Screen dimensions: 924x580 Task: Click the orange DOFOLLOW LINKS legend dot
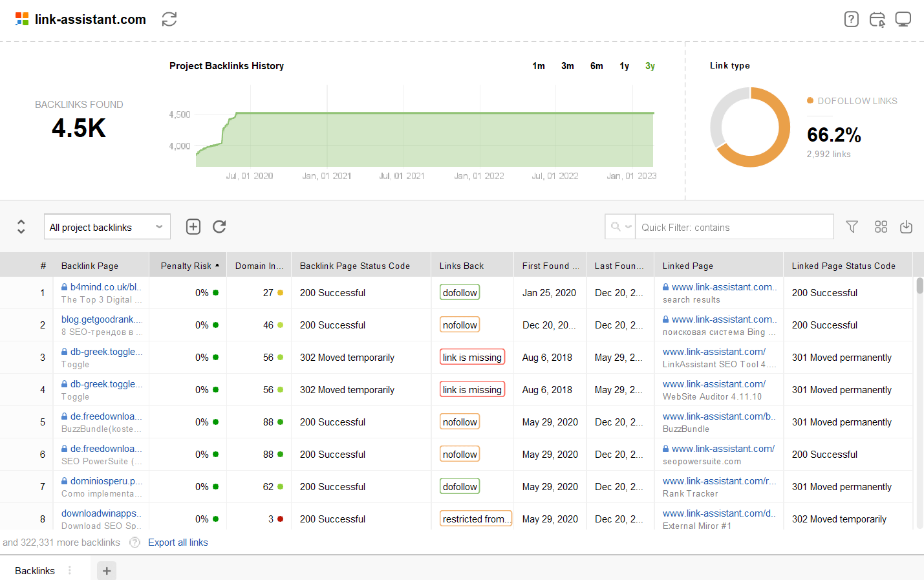[x=810, y=100]
